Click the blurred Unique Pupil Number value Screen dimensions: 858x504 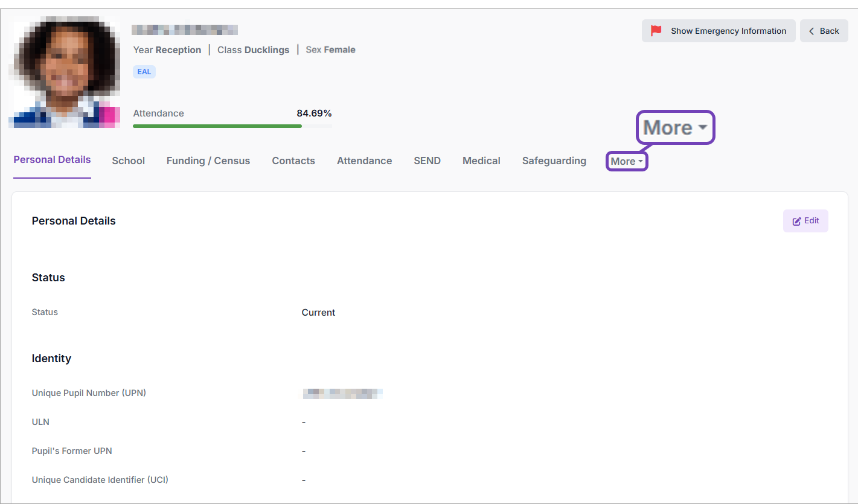click(342, 394)
